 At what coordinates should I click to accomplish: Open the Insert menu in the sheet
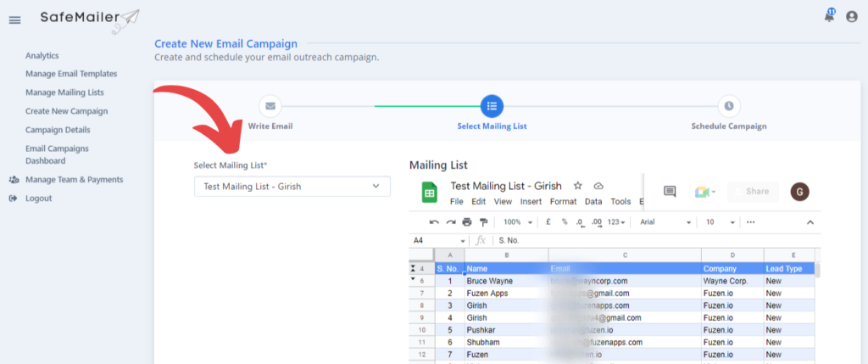pyautogui.click(x=531, y=202)
